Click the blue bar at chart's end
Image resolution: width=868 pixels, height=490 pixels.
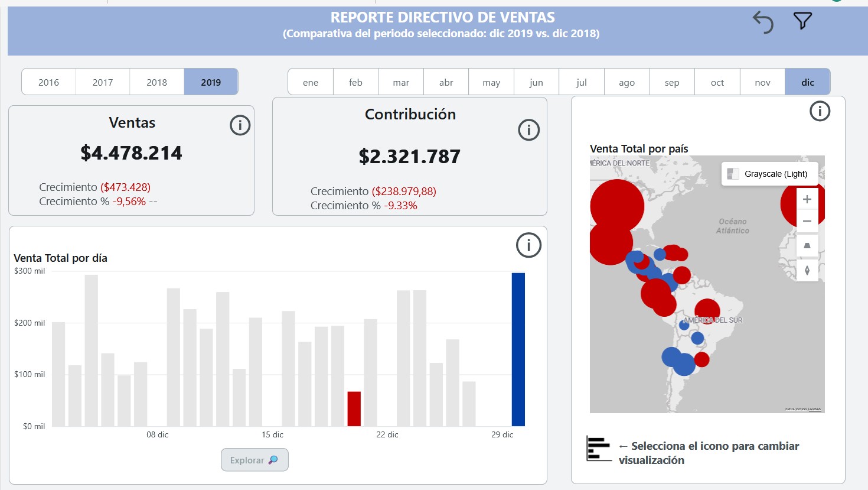click(518, 349)
